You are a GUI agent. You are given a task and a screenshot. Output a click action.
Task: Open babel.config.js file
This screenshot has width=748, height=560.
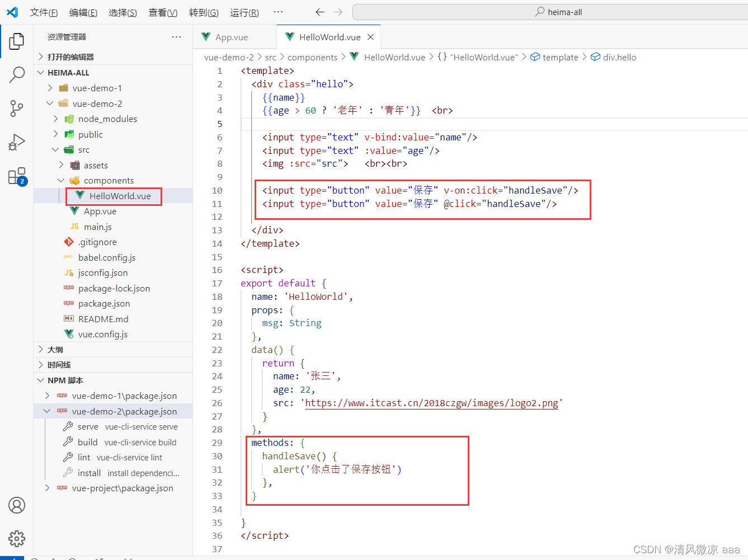pyautogui.click(x=113, y=257)
